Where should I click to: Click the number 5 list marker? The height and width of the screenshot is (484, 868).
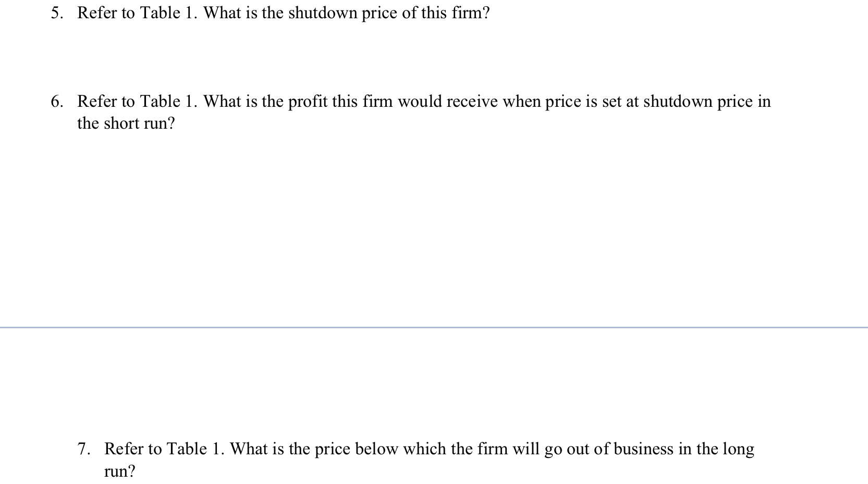pyautogui.click(x=57, y=13)
